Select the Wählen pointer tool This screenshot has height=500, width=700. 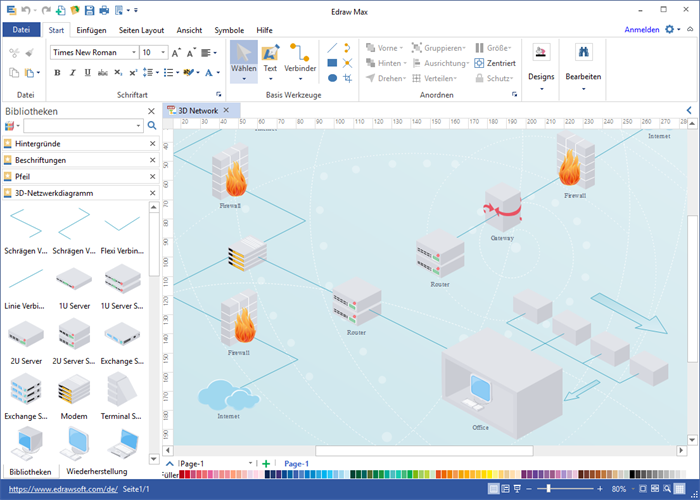pyautogui.click(x=243, y=60)
